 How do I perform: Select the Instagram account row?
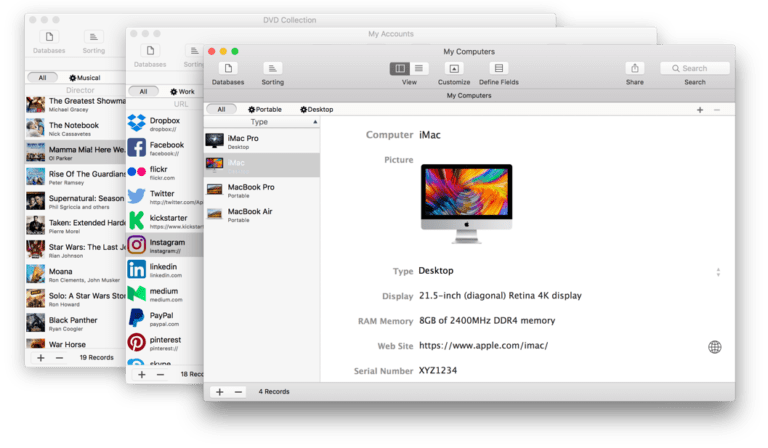165,245
